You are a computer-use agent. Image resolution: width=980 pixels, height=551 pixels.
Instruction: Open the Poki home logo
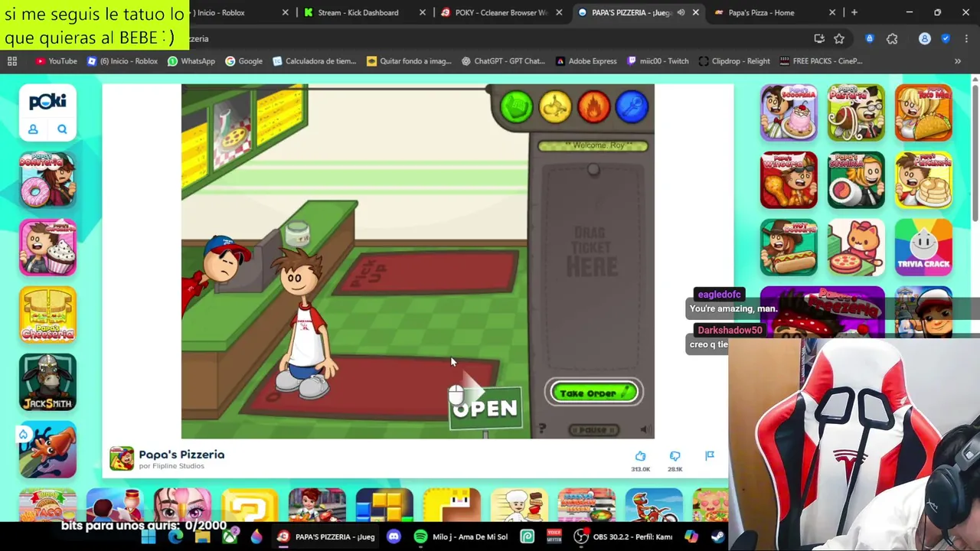point(47,101)
